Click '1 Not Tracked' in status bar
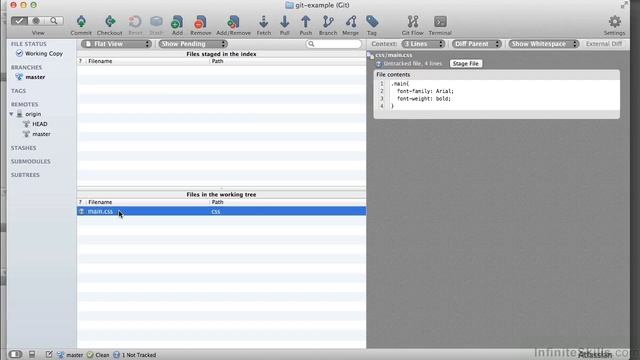This screenshot has height=360, width=640. click(x=134, y=355)
